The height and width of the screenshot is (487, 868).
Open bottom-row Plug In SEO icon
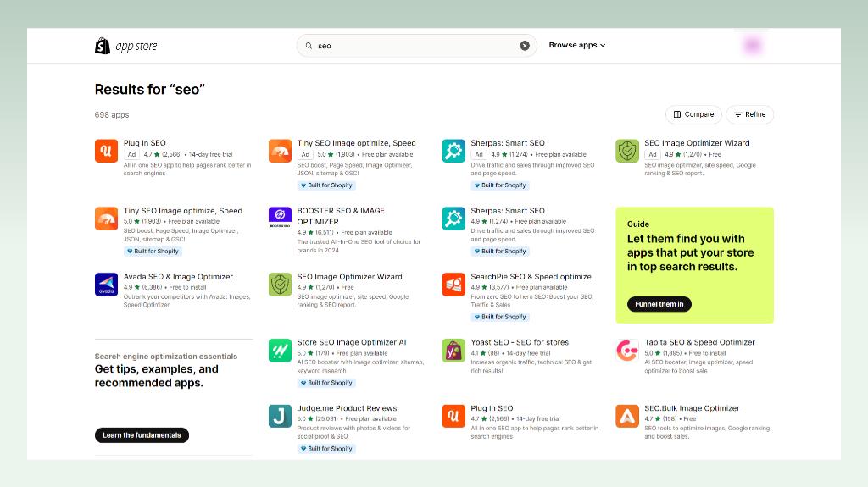[x=453, y=416]
